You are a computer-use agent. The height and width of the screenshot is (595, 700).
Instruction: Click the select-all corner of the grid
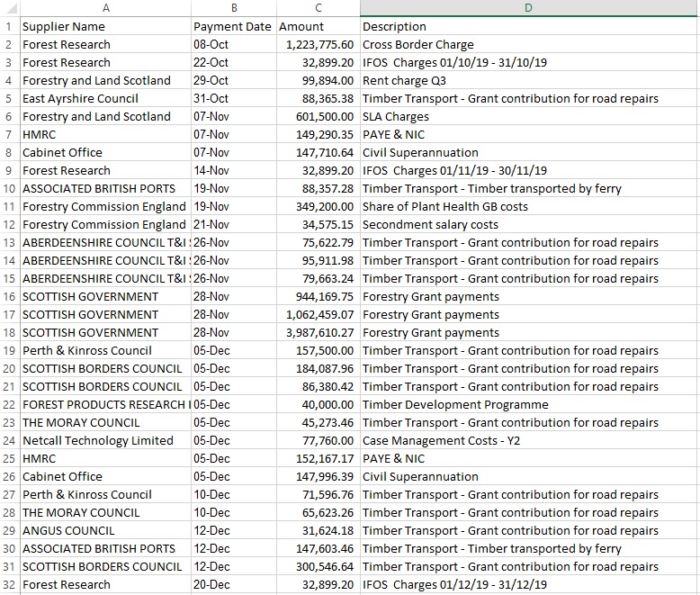[9, 8]
